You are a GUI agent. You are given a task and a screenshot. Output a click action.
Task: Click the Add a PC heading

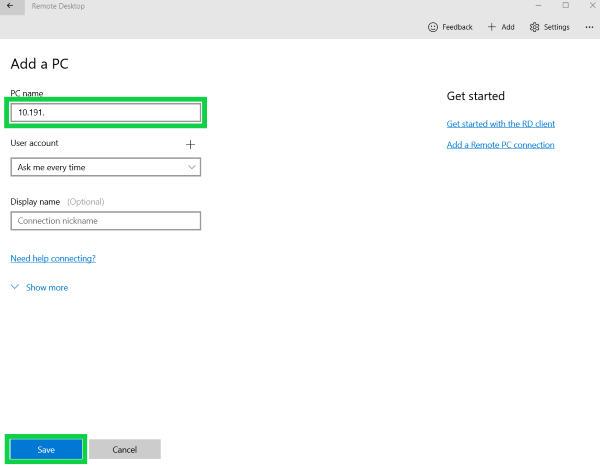point(39,65)
